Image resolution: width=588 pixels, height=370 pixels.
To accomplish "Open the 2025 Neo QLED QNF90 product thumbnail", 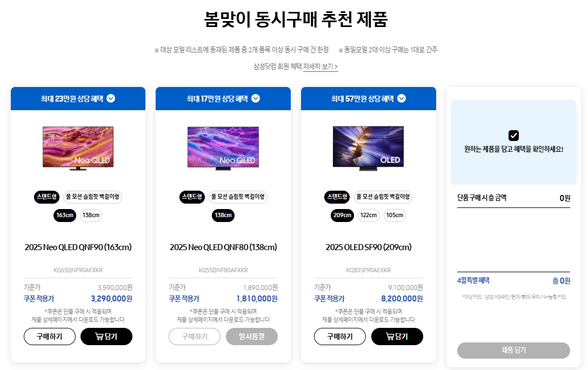I will [x=77, y=149].
